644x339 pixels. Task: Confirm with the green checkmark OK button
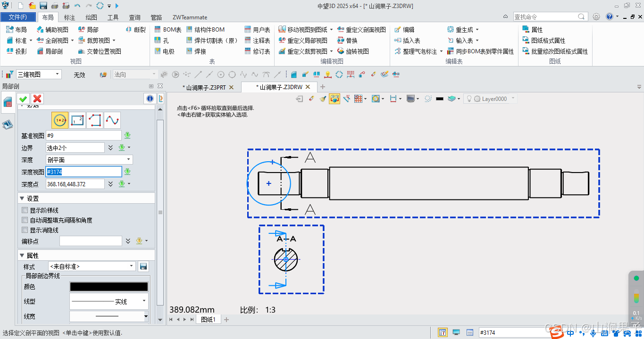(x=23, y=99)
